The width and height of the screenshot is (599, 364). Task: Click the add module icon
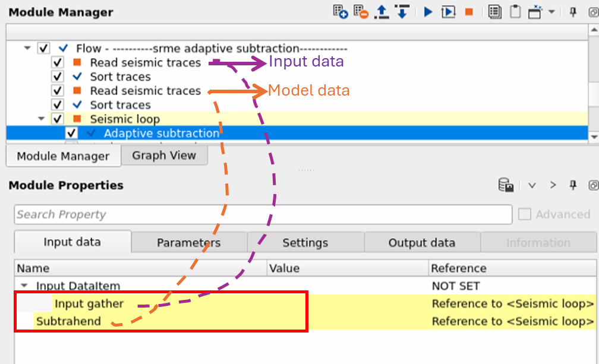tap(340, 11)
